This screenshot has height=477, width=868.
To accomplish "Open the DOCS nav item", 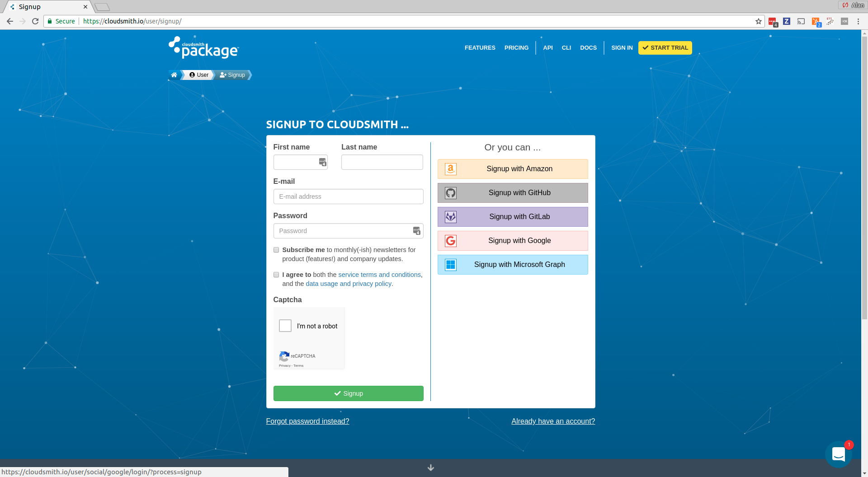I will pyautogui.click(x=588, y=48).
